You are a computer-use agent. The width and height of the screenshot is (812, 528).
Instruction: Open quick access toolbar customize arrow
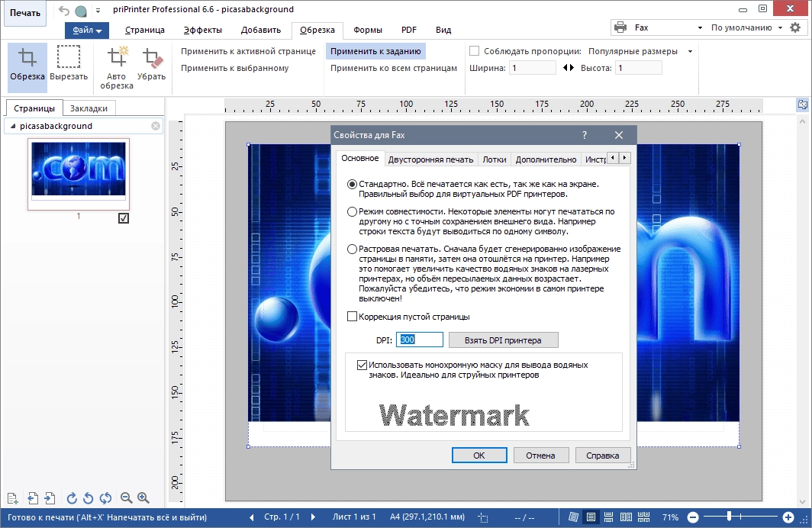(98, 11)
